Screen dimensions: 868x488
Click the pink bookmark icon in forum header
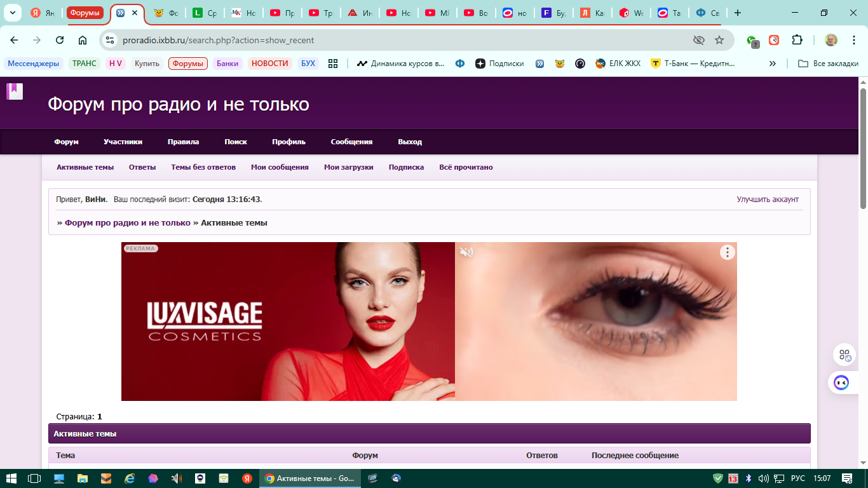[x=15, y=91]
